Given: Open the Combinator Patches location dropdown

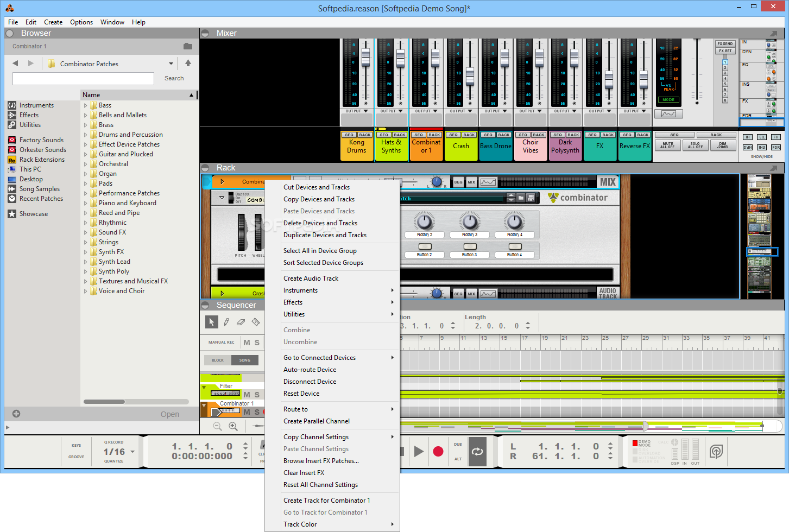Looking at the screenshot, I should (171, 64).
